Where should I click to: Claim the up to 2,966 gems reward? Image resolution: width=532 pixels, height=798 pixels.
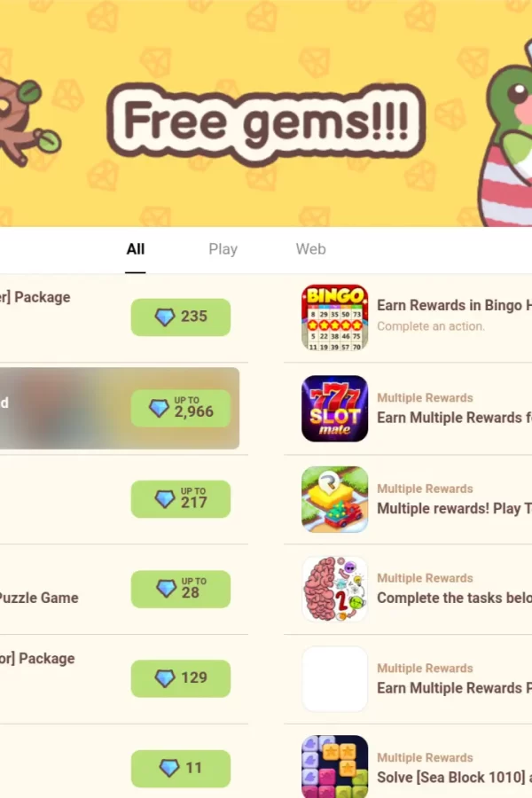(181, 408)
